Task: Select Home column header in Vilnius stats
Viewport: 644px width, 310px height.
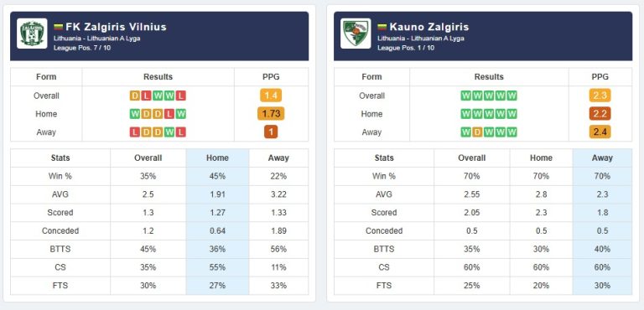Action: pos(217,158)
